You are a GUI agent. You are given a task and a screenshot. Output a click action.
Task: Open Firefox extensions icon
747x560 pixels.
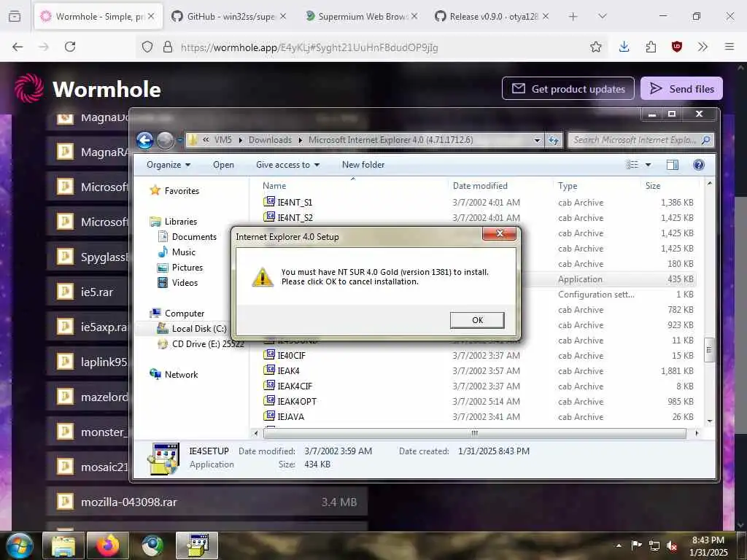point(651,47)
